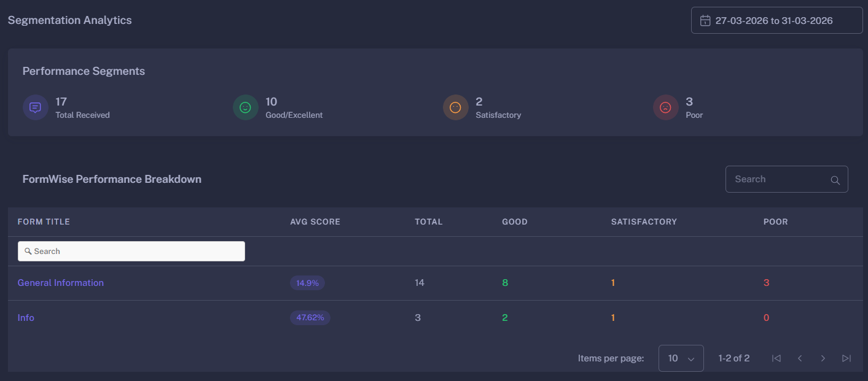
Task: Click the Total Received message icon
Action: [x=36, y=107]
